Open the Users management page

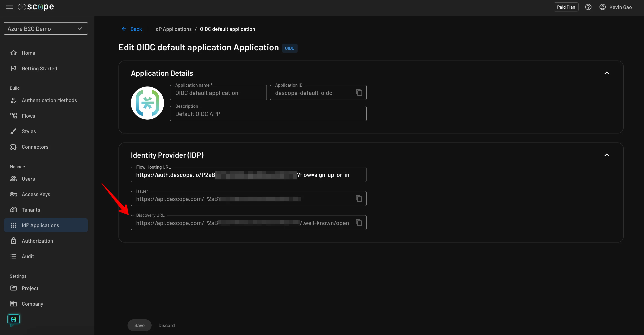28,179
